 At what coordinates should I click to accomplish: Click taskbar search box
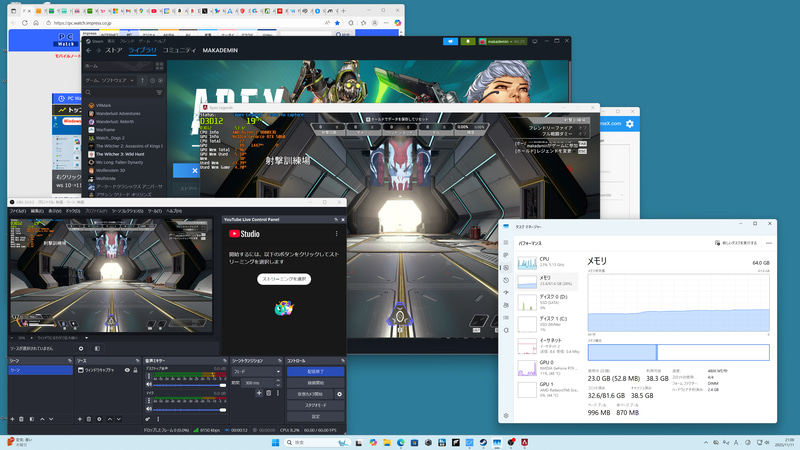317,442
